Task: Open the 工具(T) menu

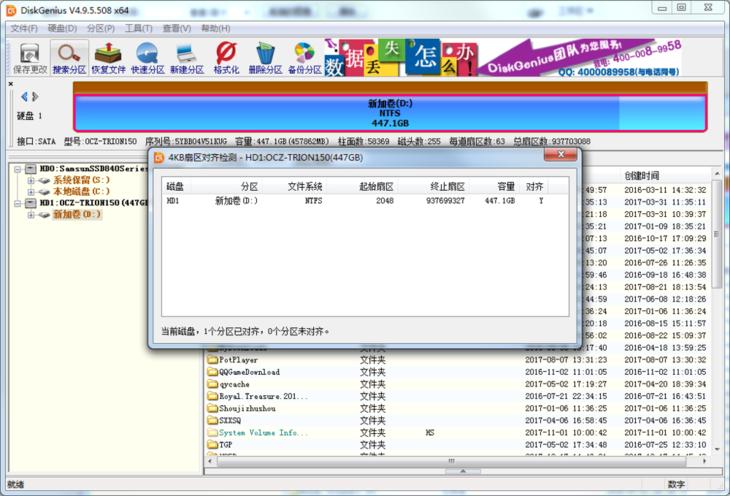Action: 138,28
